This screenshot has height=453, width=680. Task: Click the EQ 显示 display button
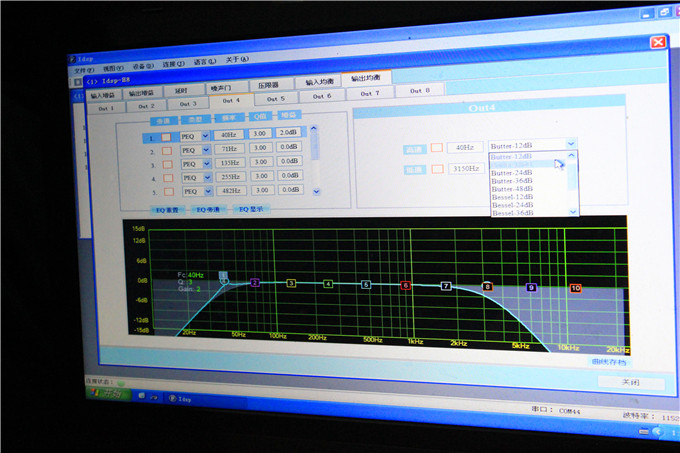(x=251, y=209)
